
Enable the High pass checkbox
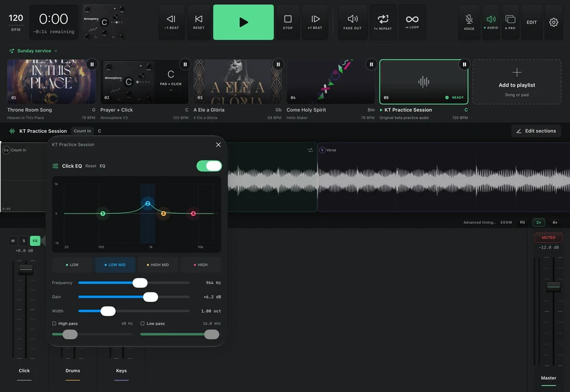point(54,323)
